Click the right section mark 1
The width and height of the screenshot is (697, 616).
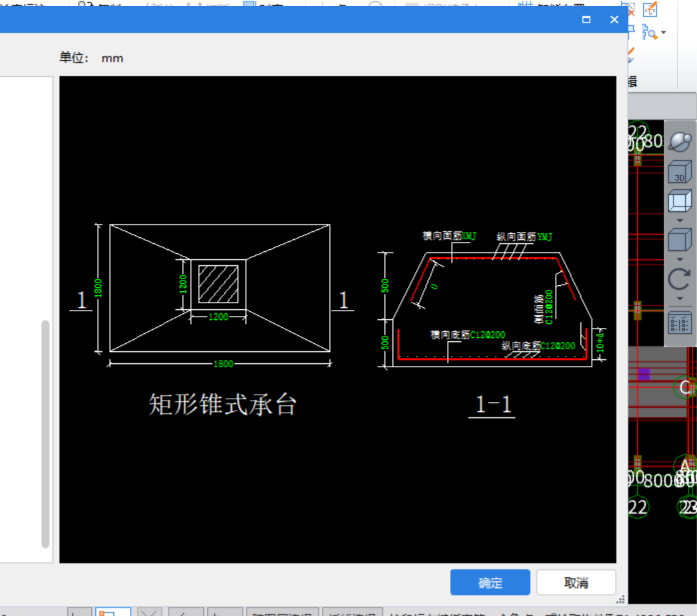[x=343, y=300]
